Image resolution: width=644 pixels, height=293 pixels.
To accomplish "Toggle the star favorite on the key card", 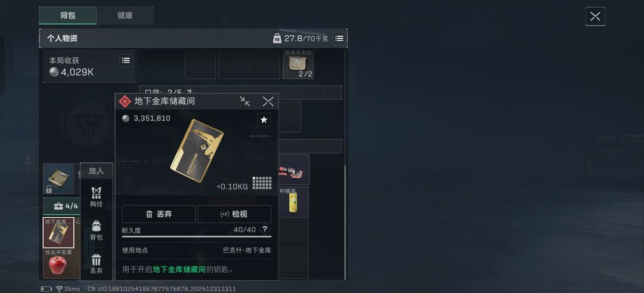I will 264,120.
